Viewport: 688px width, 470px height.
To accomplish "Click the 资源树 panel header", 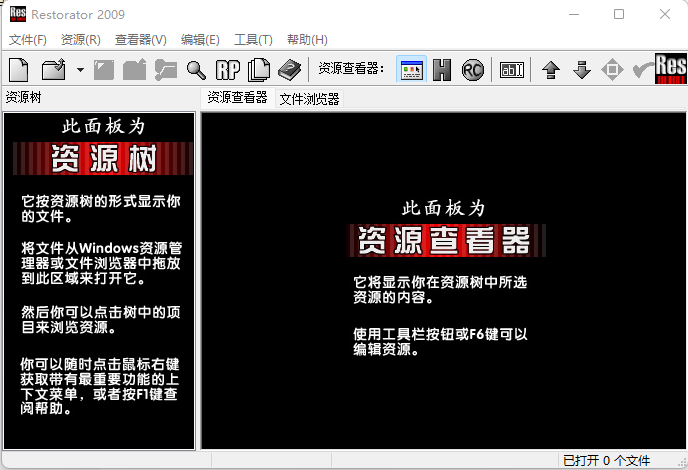I will 23,97.
